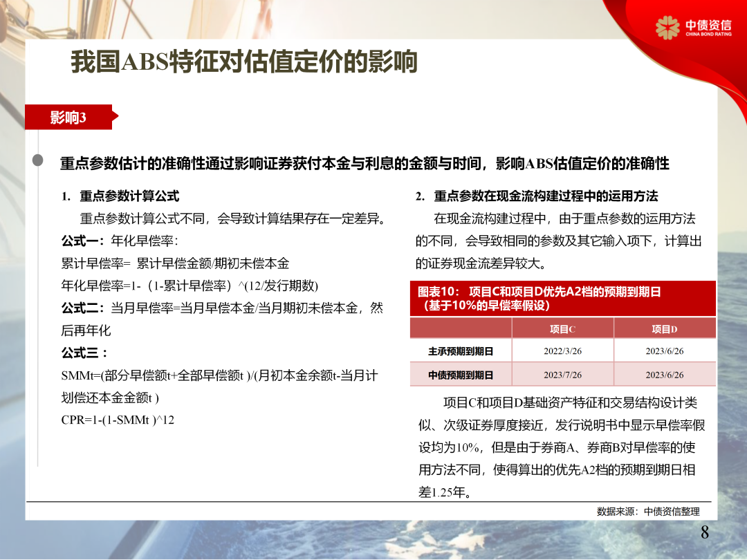Image resolution: width=747 pixels, height=560 pixels.
Task: Select heading 1. 重点参数计算公式
Action: 120,196
